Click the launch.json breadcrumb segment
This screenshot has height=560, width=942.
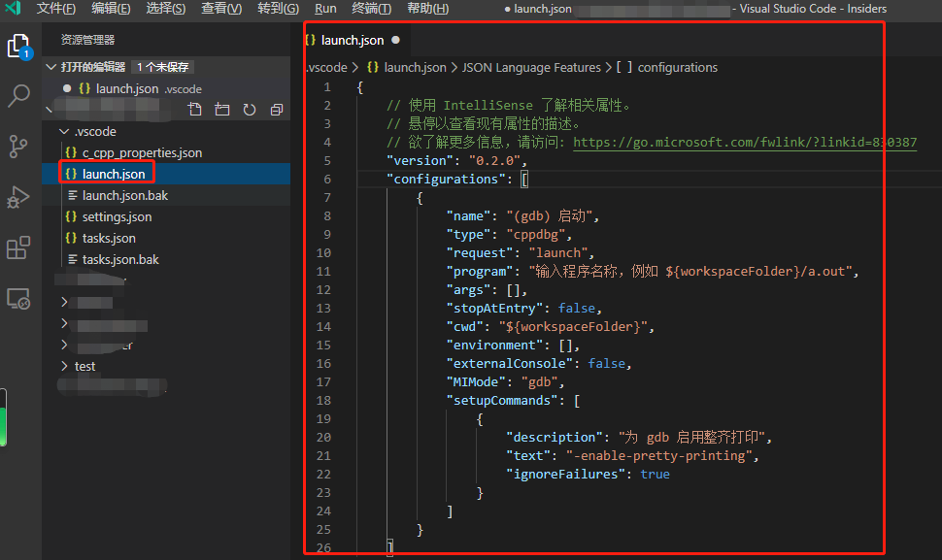[x=415, y=67]
